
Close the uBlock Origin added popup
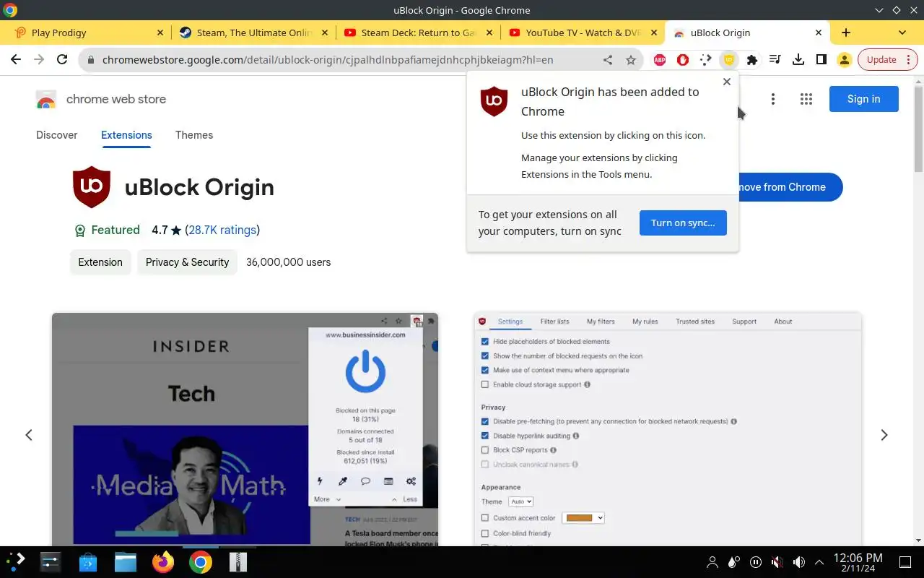point(727,82)
